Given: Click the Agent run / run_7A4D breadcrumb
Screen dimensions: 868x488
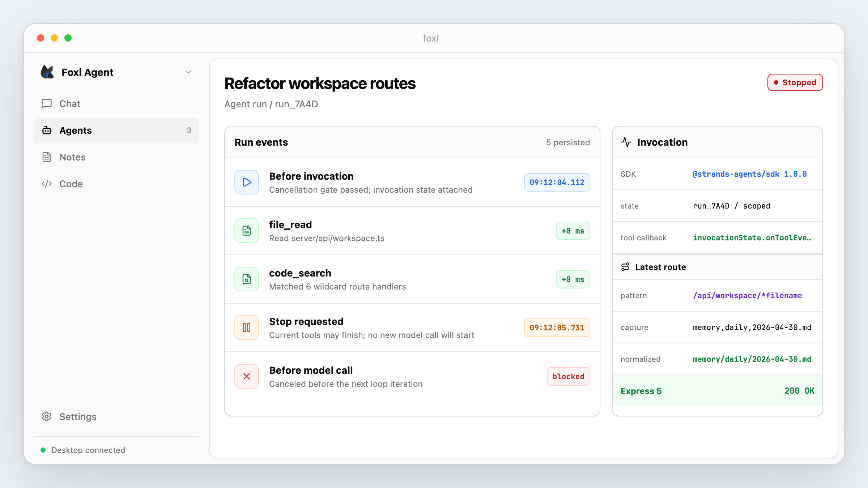Looking at the screenshot, I should tap(271, 104).
